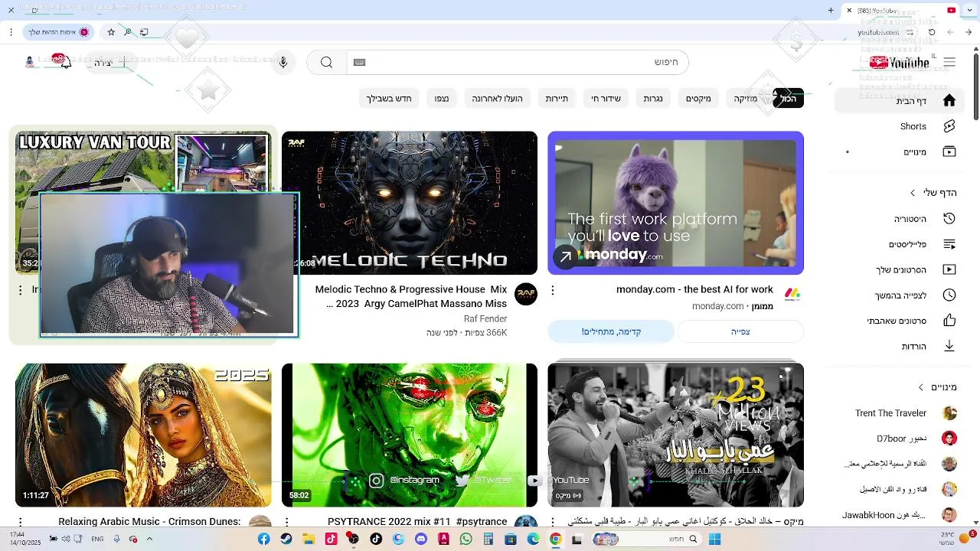Select the 'נגרות' filter chip
Screen dimensions: 980x551
653,98
